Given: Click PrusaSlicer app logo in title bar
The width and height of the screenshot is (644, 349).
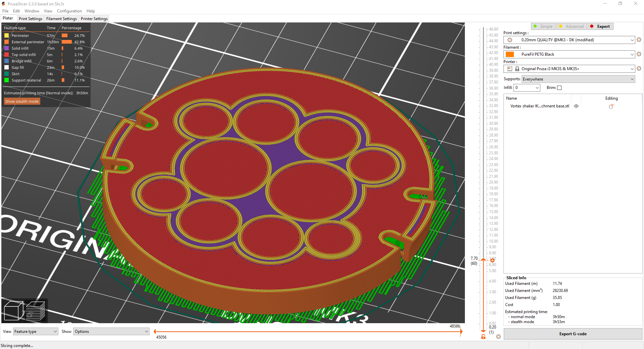Looking at the screenshot, I should pos(3,4).
